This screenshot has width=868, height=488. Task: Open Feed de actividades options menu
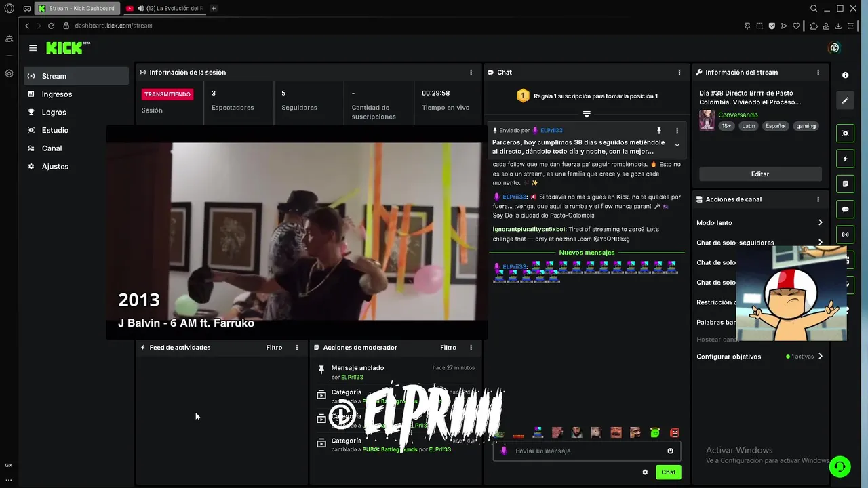(x=296, y=348)
